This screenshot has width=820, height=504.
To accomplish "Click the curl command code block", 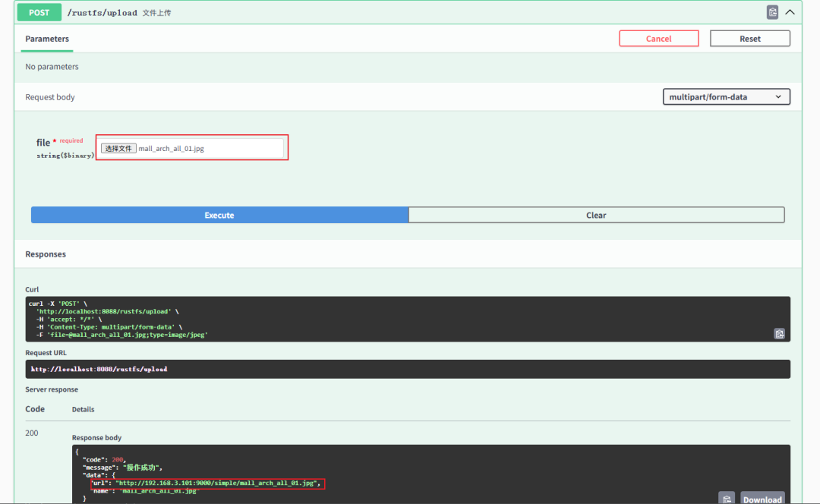I will [408, 319].
